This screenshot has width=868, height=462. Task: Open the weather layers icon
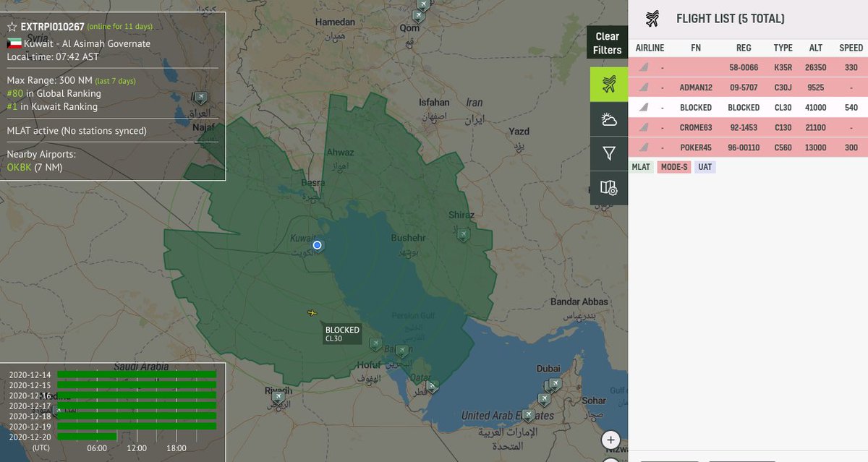point(609,119)
